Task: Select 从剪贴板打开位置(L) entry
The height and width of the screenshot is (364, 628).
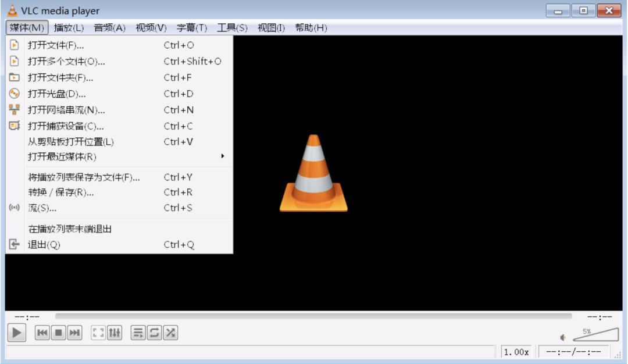Action: coord(119,142)
